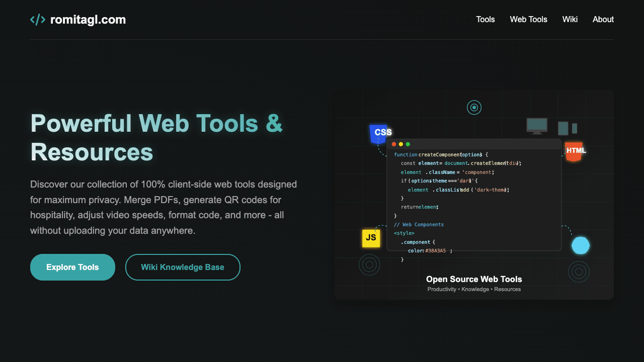Open the Web Tools menu
Viewport: 644px width, 362px height.
(x=528, y=19)
